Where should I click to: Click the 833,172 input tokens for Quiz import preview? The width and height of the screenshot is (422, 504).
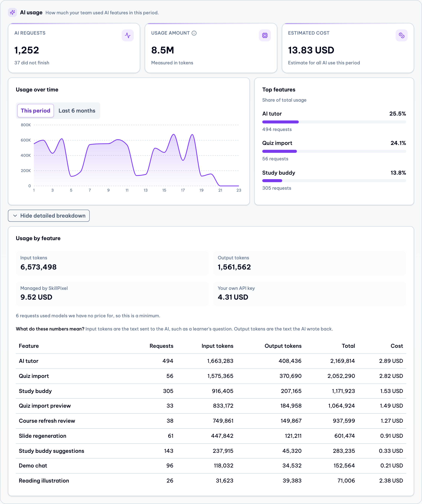point(223,406)
